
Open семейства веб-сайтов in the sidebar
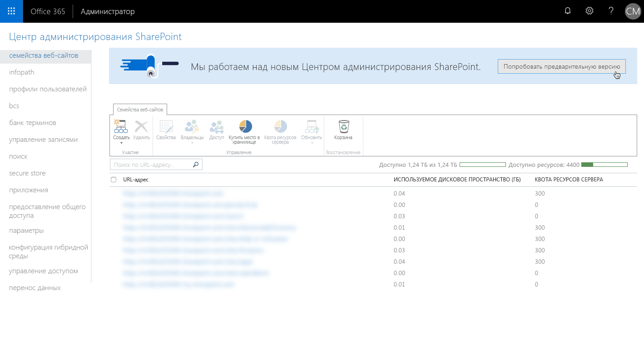pyautogui.click(x=44, y=55)
